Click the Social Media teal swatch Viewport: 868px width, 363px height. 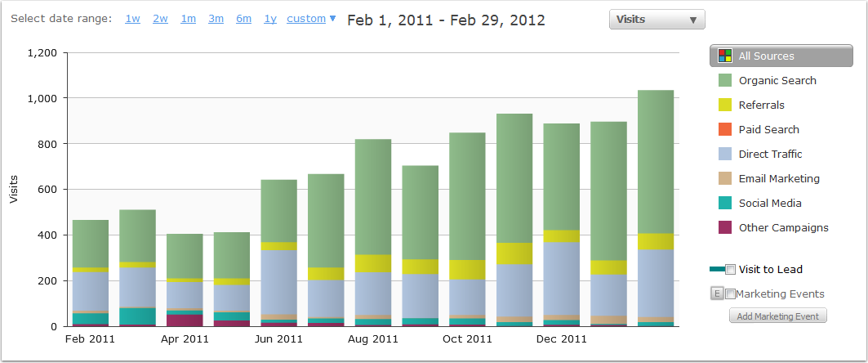point(724,204)
